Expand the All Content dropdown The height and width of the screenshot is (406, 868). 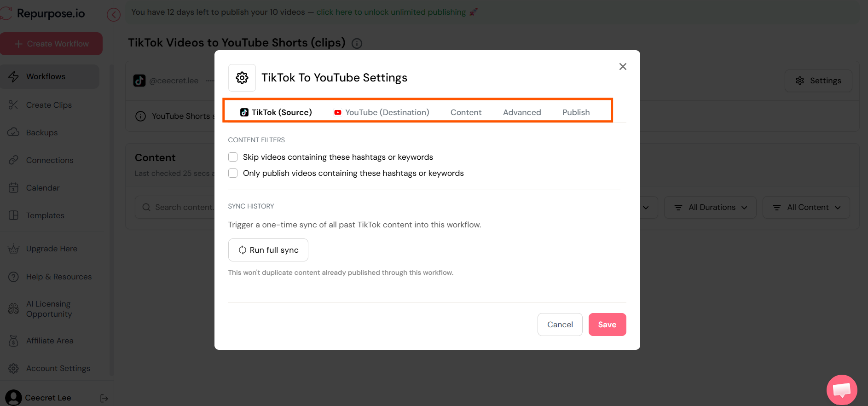(x=806, y=207)
